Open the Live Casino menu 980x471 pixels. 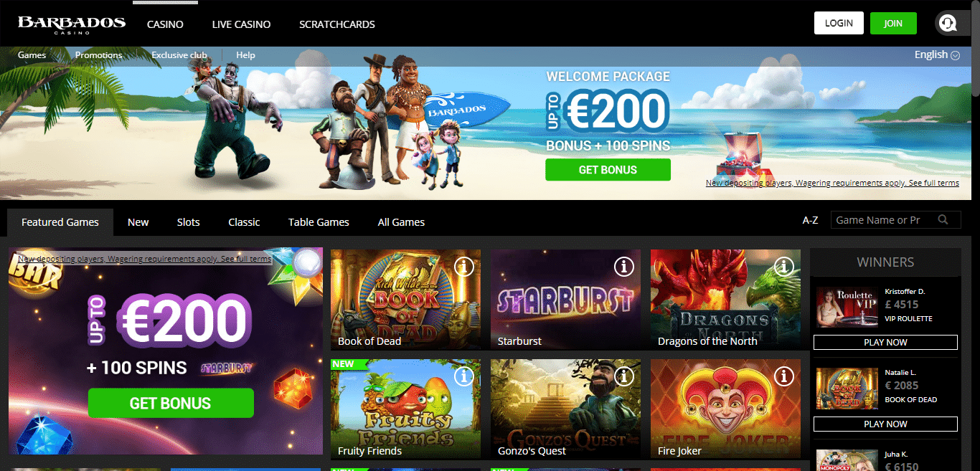[x=241, y=24]
